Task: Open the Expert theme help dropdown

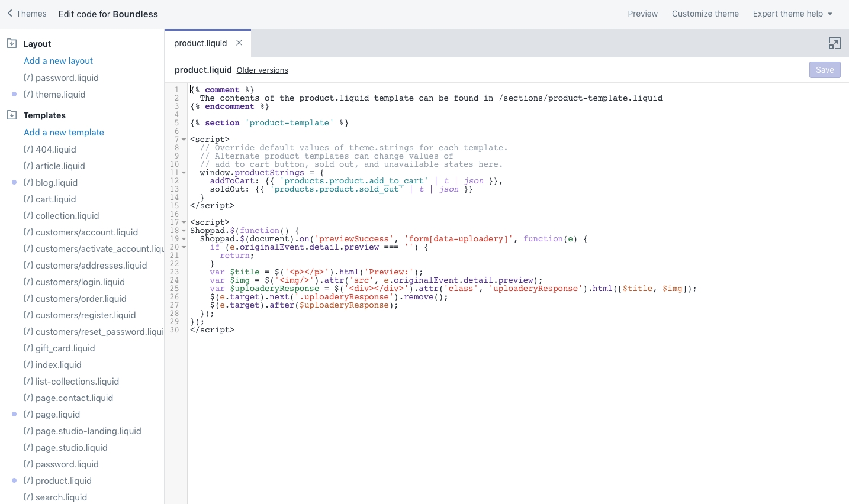Action: tap(792, 14)
